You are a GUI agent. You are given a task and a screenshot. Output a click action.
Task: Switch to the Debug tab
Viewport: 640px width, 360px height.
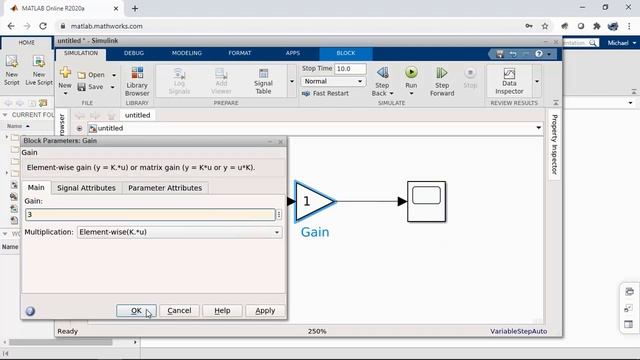click(x=134, y=53)
